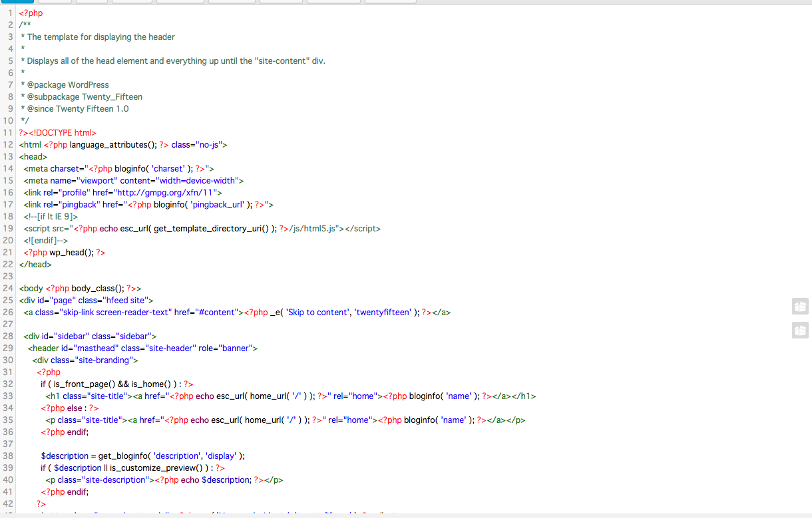Click the 'site-header' class value
The height and width of the screenshot is (518, 812).
(x=172, y=348)
